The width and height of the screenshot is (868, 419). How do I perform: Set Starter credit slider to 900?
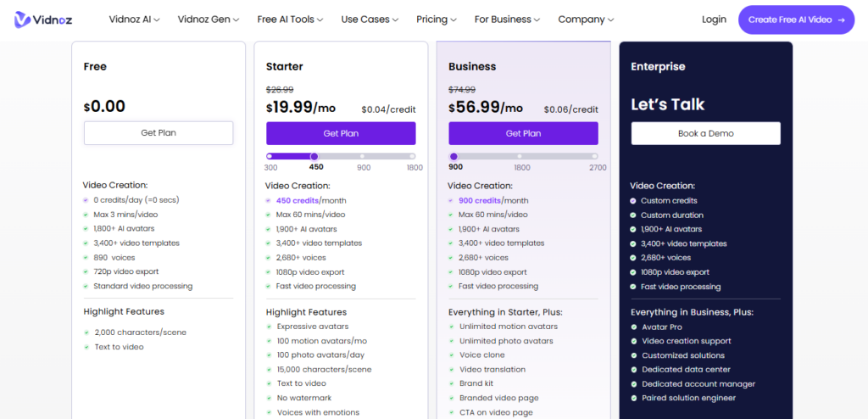362,156
